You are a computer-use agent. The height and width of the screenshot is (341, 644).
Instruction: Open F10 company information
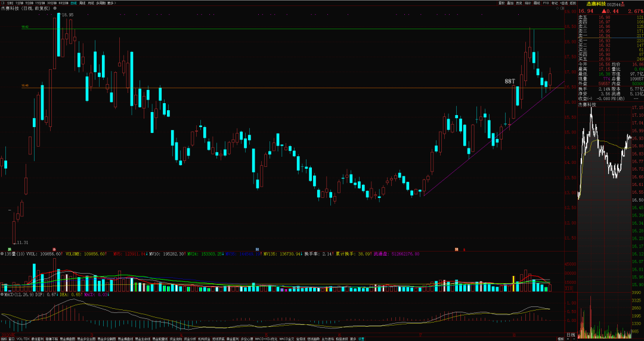546,4
